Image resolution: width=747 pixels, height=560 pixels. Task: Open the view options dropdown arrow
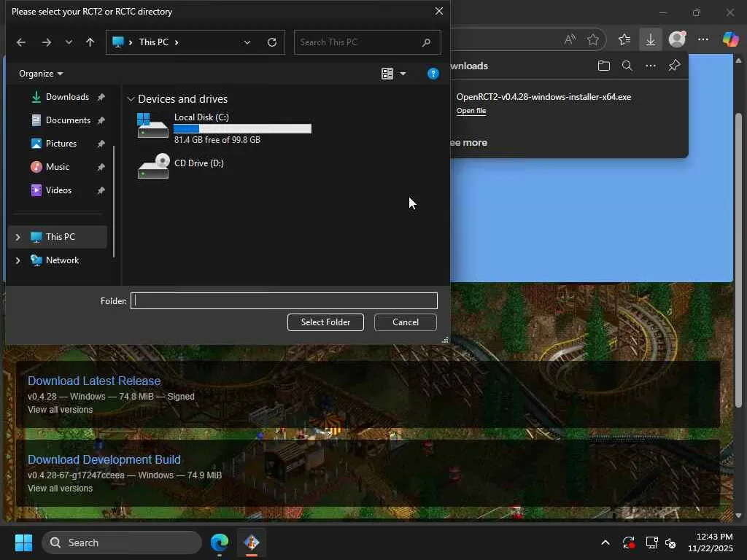pos(403,74)
